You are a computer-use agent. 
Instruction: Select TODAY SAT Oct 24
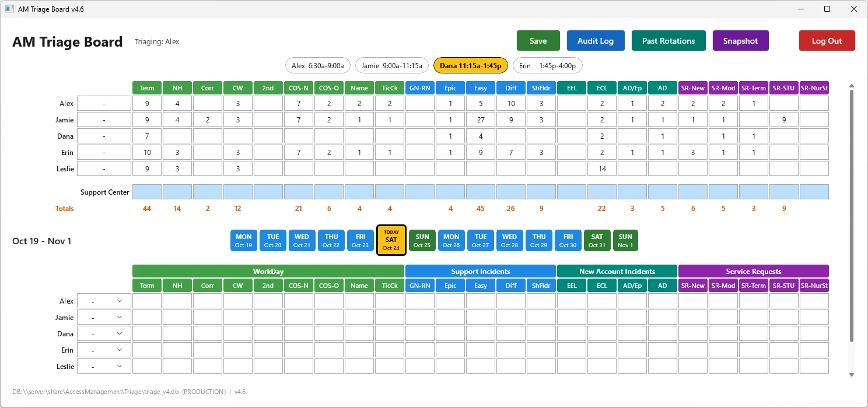[391, 240]
